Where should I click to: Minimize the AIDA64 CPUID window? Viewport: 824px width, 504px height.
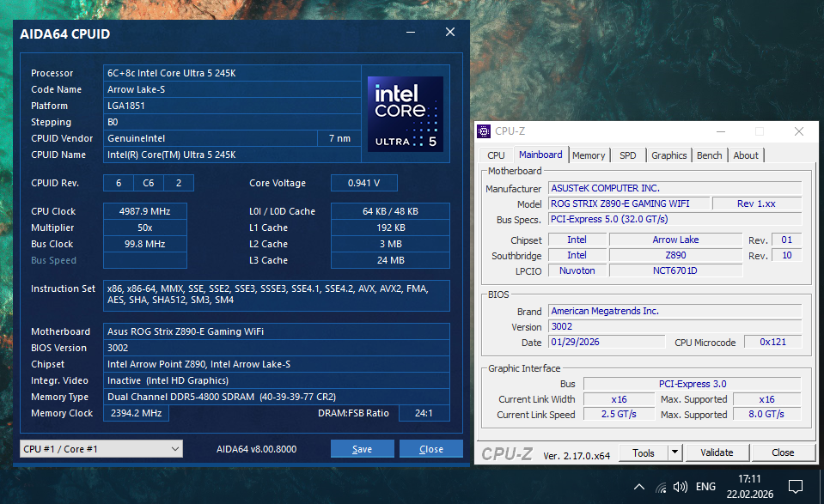[x=411, y=32]
